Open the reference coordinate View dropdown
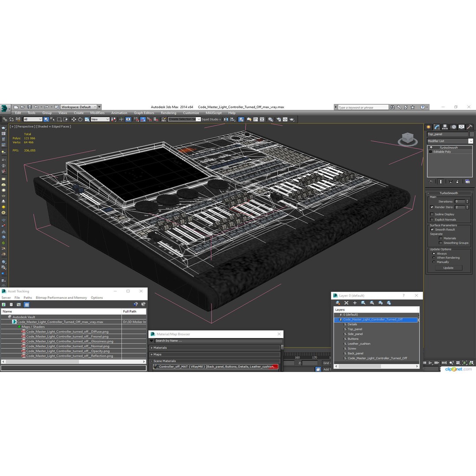The width and height of the screenshot is (476, 476). pyautogui.click(x=100, y=119)
